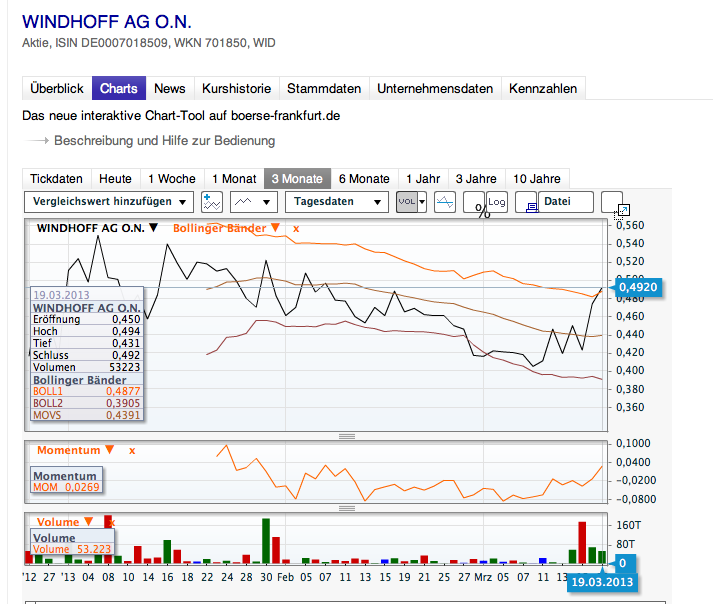Click the add indicator icon
This screenshot has width=723, height=604.
click(x=212, y=202)
